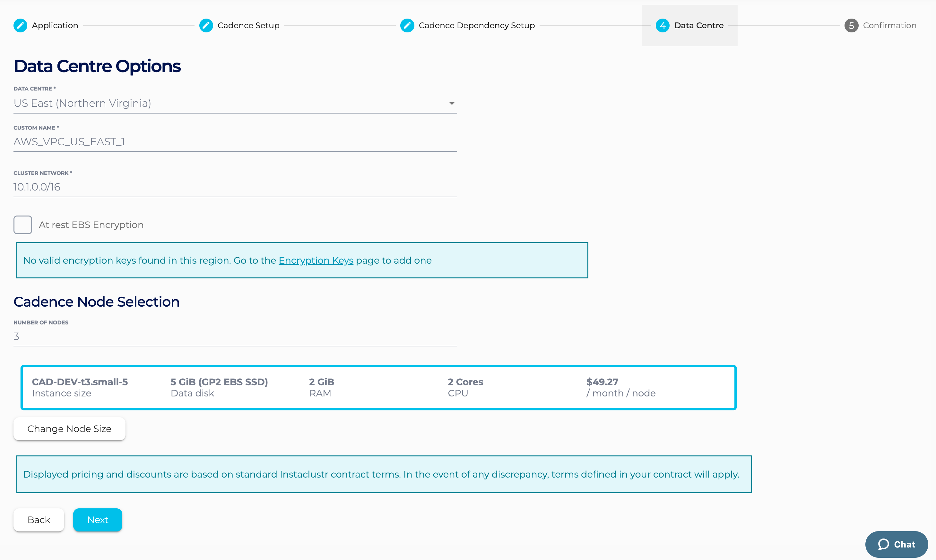Expand the Data Centre dropdown arrow
This screenshot has width=936, height=560.
point(452,103)
